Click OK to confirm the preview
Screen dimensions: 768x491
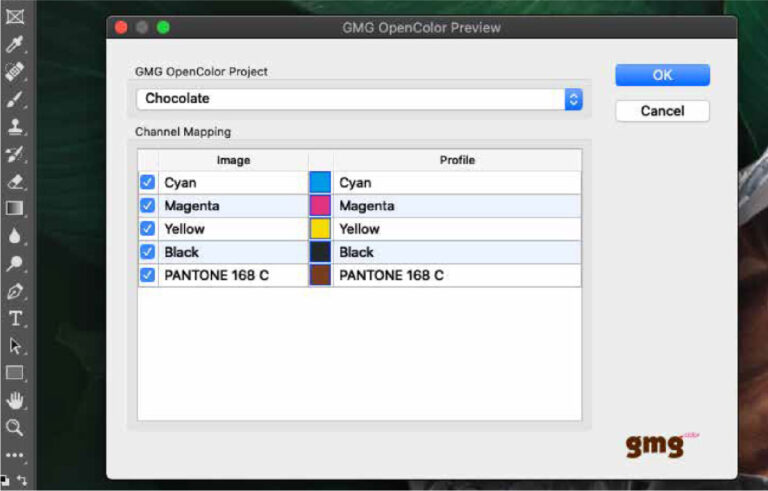(662, 75)
